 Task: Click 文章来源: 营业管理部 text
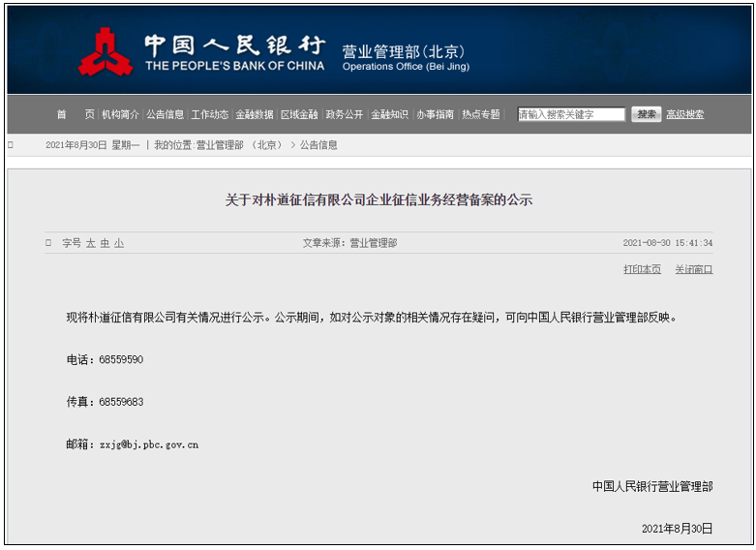[x=350, y=243]
